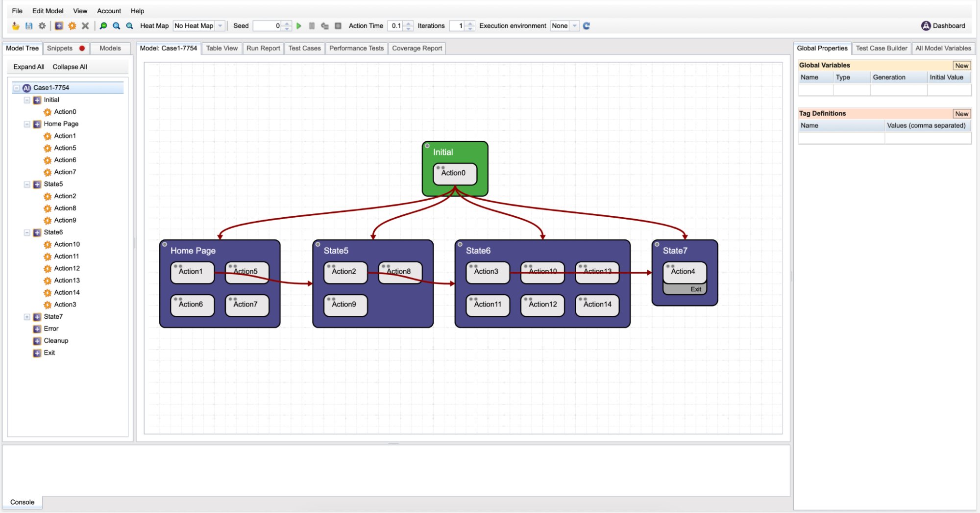Click the green search magnifier icon

103,26
